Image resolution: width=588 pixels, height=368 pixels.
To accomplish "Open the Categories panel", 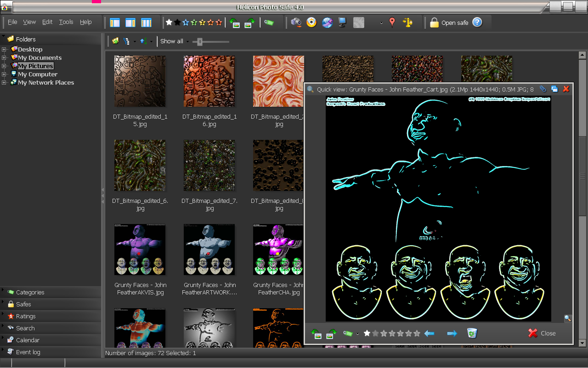I will click(51, 292).
